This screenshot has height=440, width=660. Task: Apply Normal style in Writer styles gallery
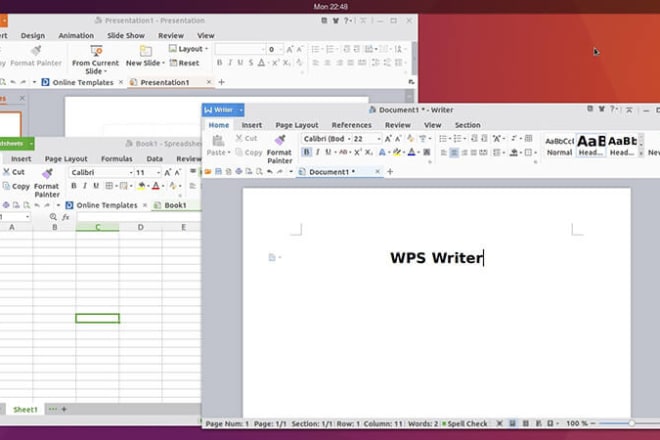coord(559,146)
